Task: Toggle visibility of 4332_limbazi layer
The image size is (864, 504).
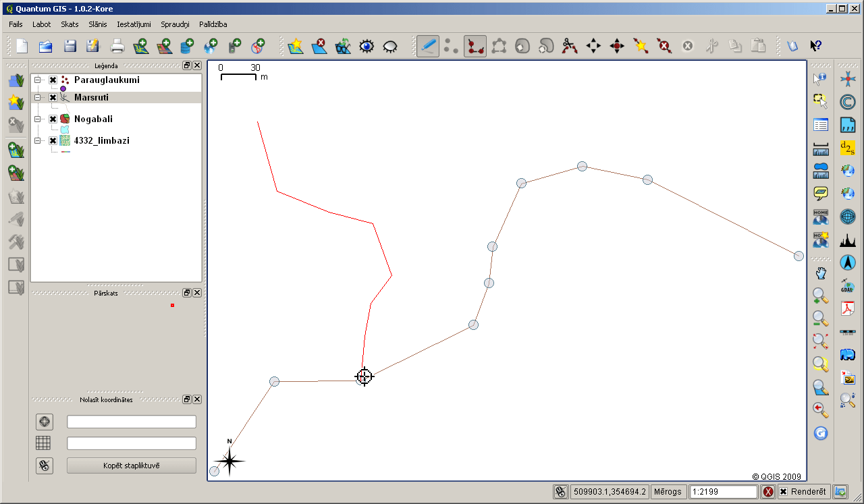Action: (53, 140)
